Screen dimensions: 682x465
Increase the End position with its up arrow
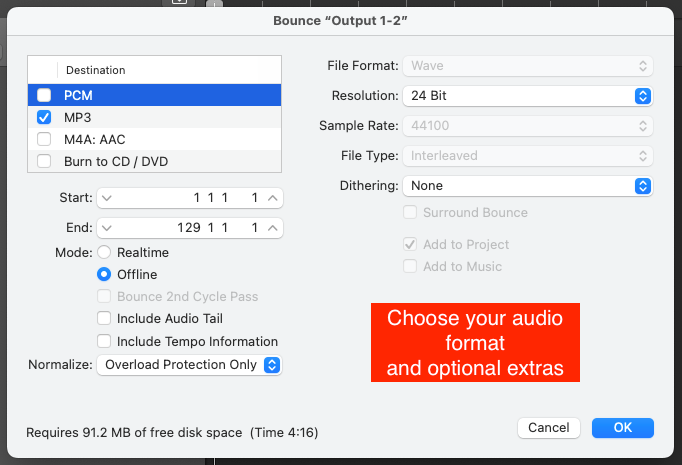(x=273, y=228)
